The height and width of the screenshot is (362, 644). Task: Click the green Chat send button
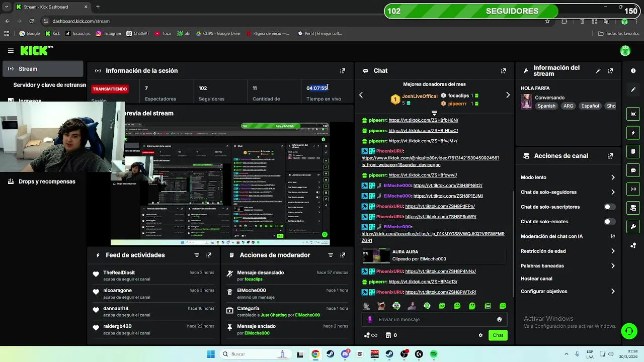click(x=498, y=335)
